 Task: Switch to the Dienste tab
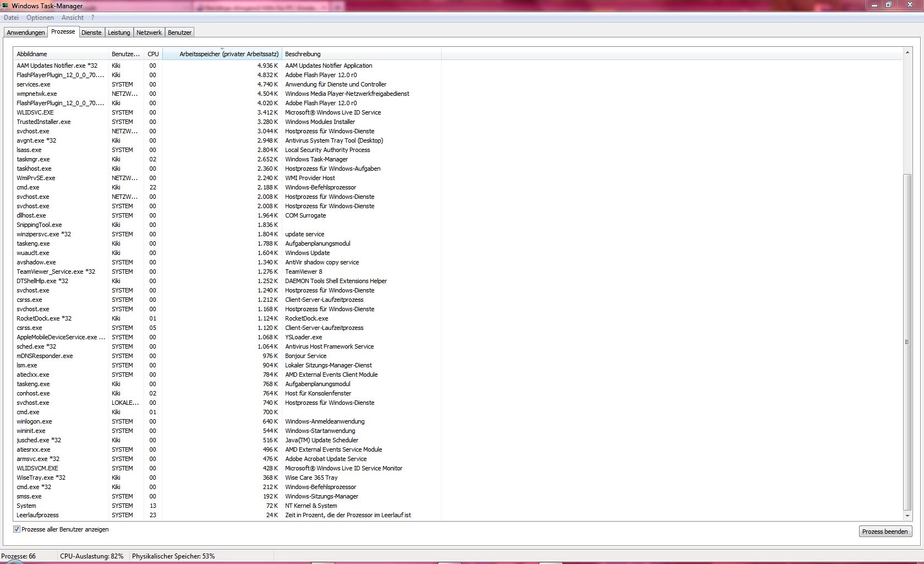91,32
